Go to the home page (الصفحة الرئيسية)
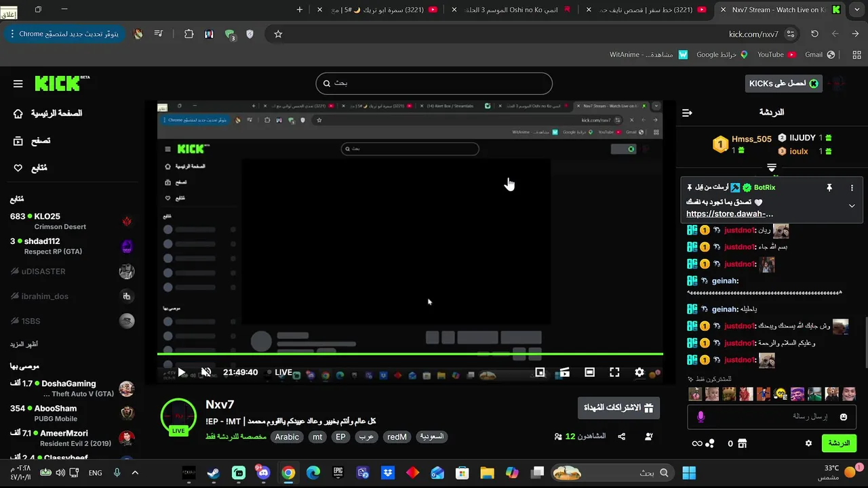 [x=47, y=113]
